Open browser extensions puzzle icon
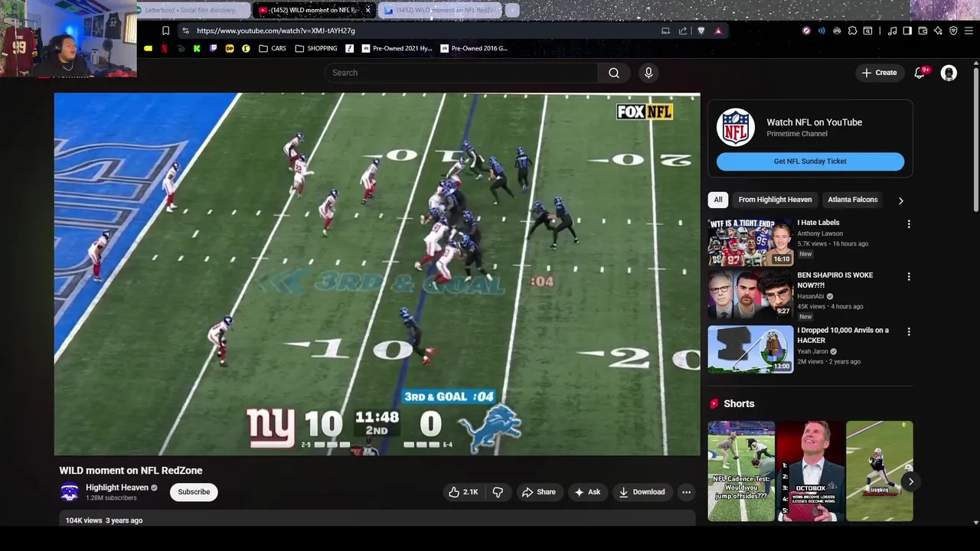980x551 pixels. click(x=852, y=31)
